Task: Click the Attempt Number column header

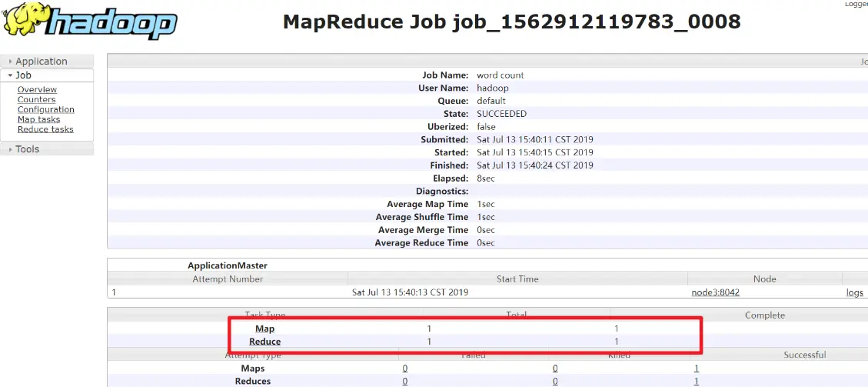Action: click(x=228, y=279)
